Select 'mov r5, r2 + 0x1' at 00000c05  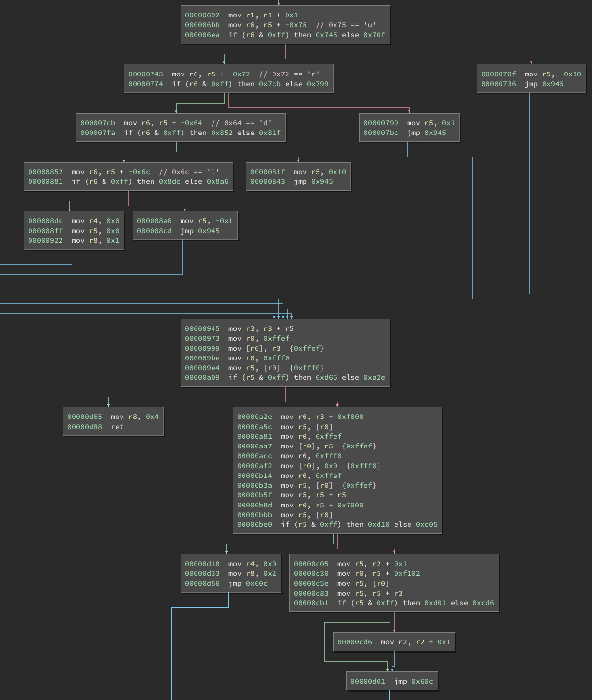point(372,564)
